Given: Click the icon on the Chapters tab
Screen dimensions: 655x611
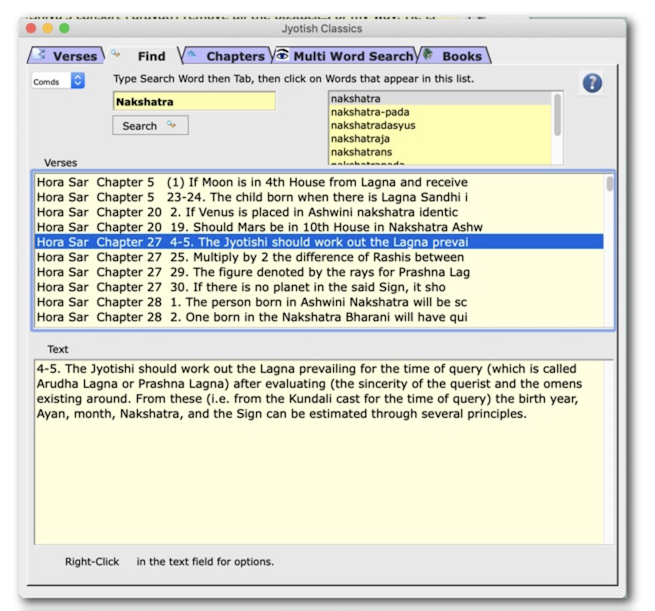Looking at the screenshot, I should (191, 56).
